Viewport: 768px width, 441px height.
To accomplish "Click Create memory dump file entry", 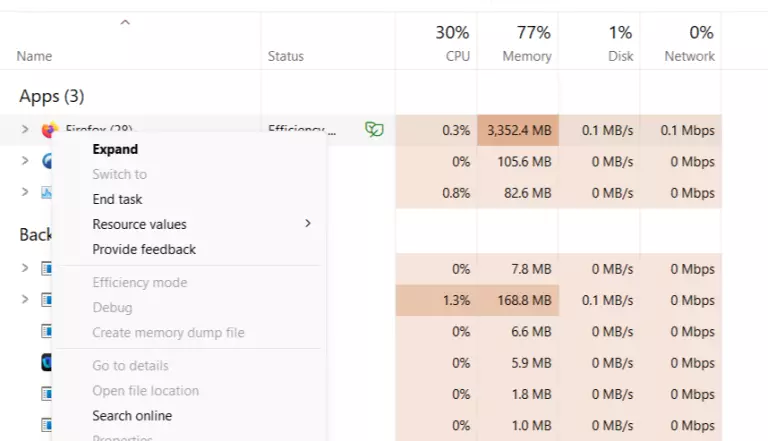I will (168, 332).
